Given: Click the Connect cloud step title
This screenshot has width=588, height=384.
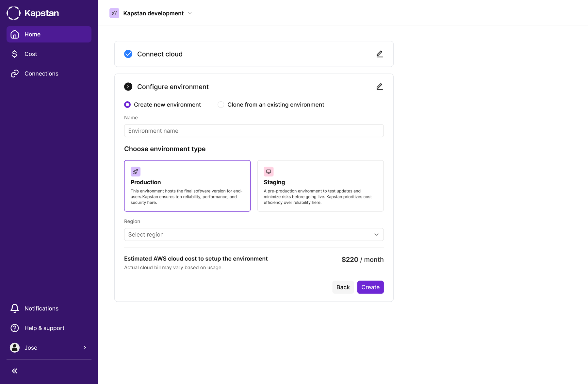Looking at the screenshot, I should click(x=160, y=54).
